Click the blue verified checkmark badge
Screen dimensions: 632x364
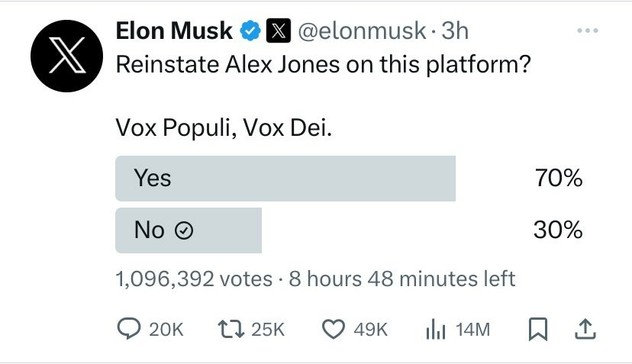250,31
